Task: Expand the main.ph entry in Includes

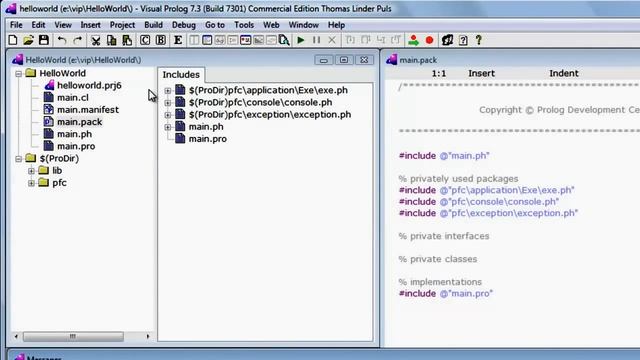Action: click(x=168, y=127)
